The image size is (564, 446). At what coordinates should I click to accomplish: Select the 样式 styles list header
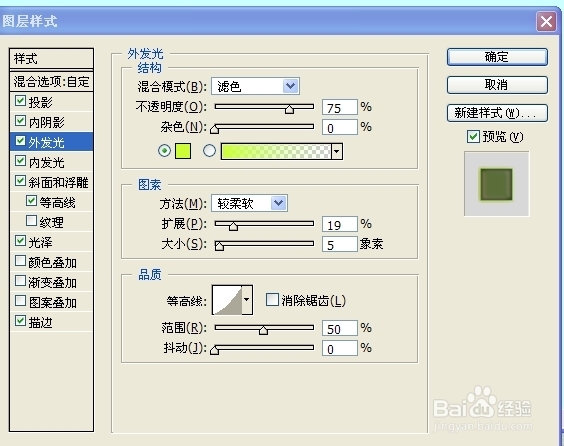point(51,59)
